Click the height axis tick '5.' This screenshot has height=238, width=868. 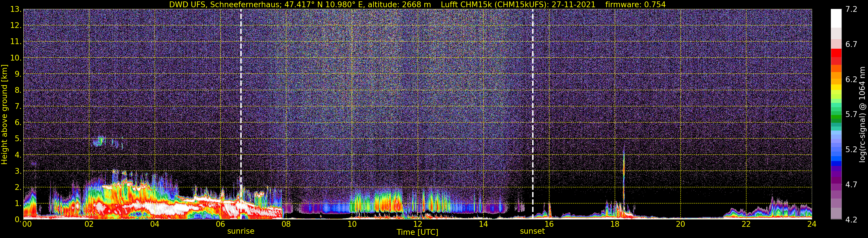(18, 139)
